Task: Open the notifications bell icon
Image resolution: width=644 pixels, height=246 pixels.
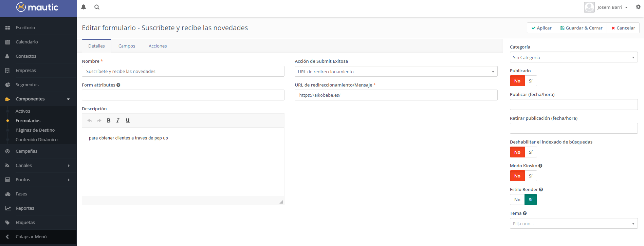Action: pos(84,7)
